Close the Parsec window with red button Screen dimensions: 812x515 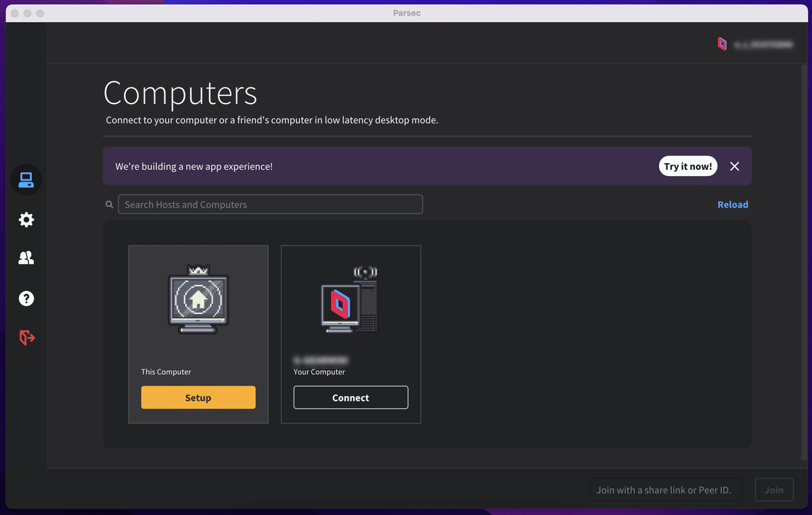pos(14,14)
